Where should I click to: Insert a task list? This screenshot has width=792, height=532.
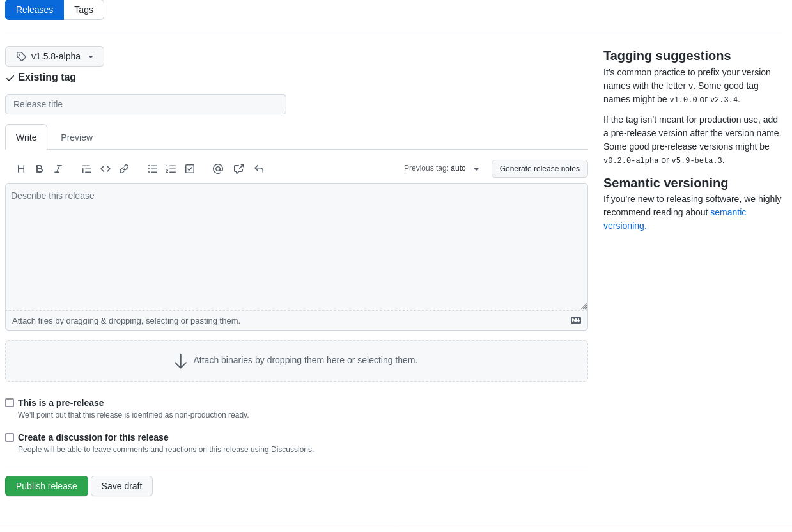190,169
